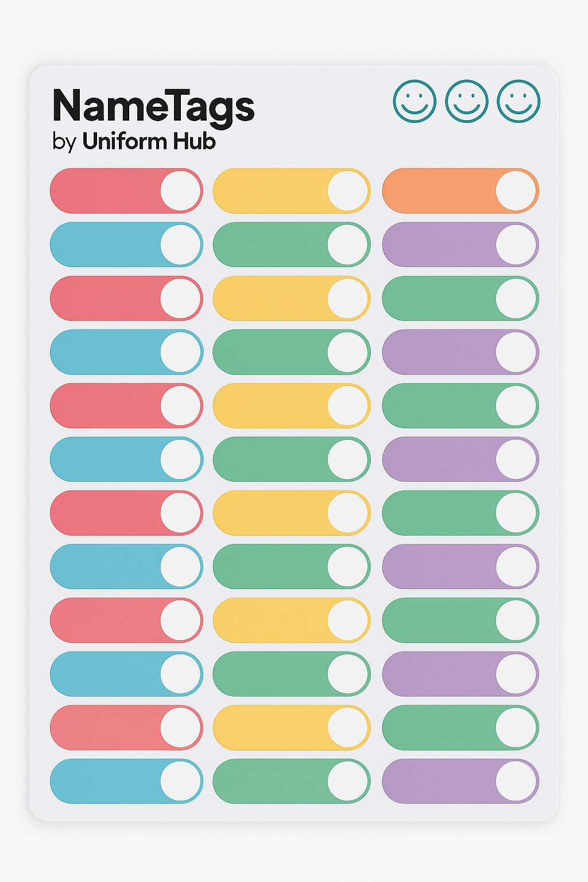
Task: Select the first green tag under the orange tag
Action: [x=461, y=299]
